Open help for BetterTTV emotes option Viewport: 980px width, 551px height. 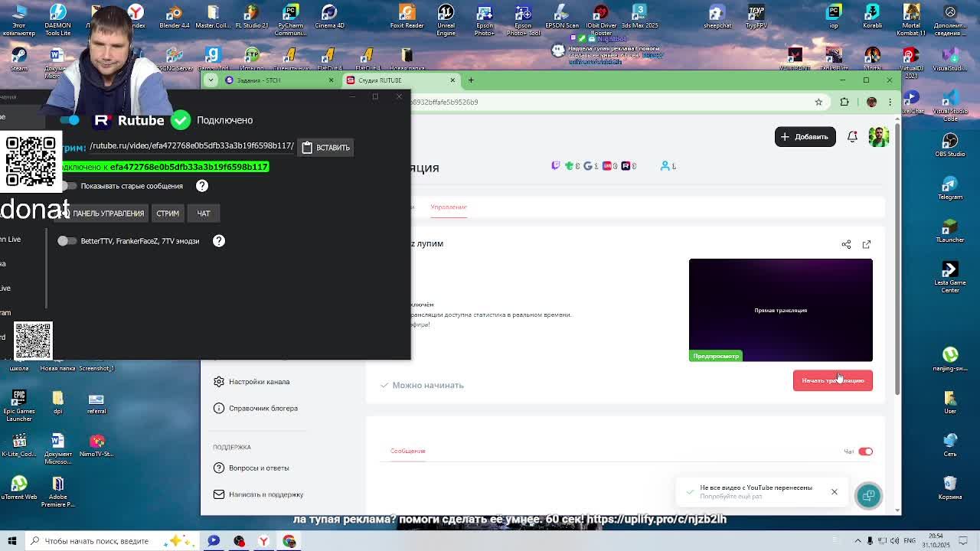tap(219, 241)
